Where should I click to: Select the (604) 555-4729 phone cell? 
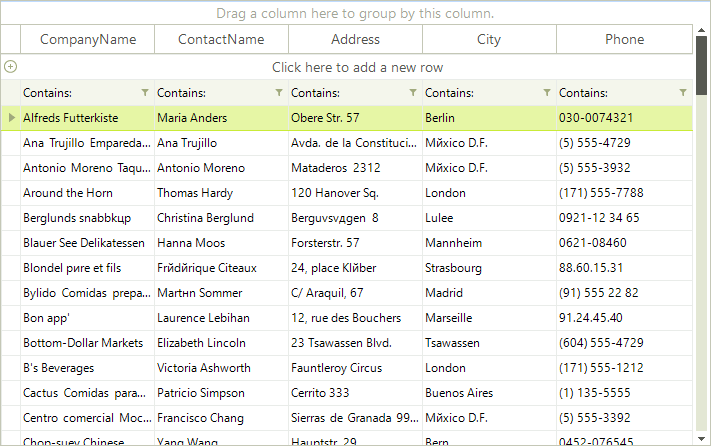click(x=624, y=343)
